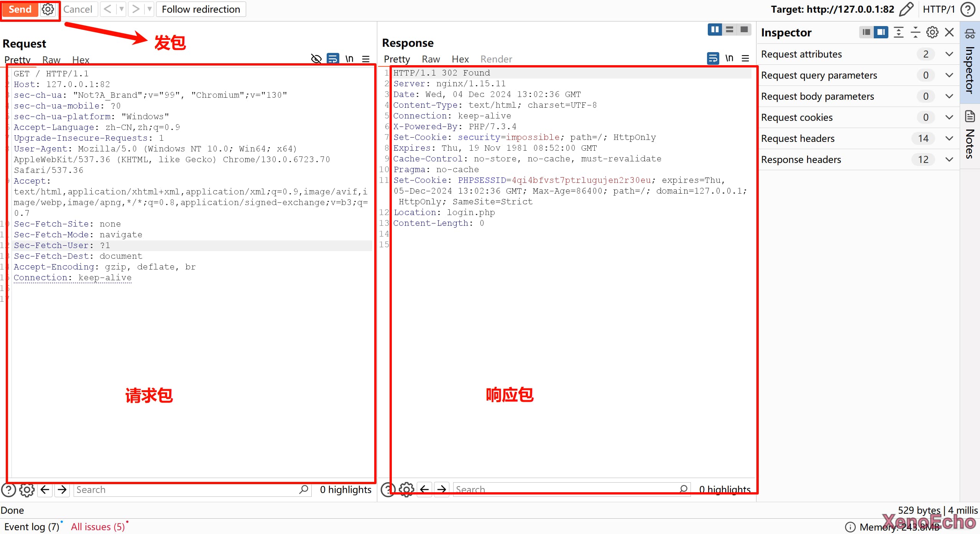Open the help icon beside HTTP/1
Image resolution: width=980 pixels, height=534 pixels.
(968, 9)
